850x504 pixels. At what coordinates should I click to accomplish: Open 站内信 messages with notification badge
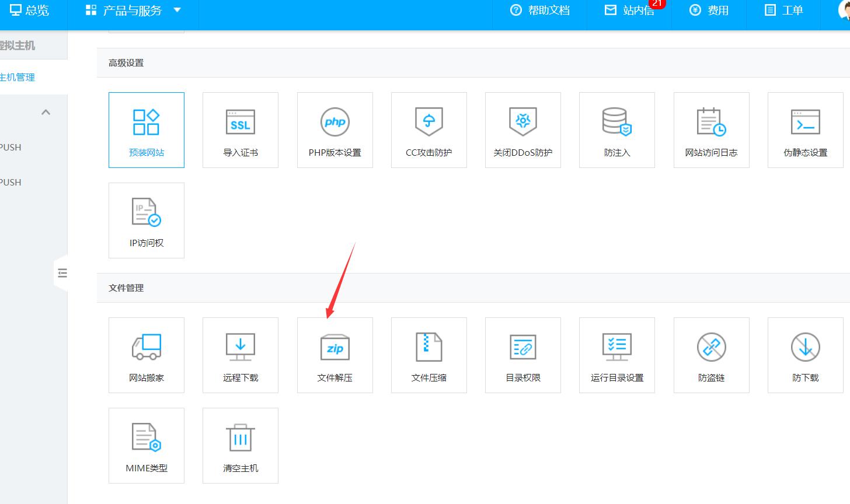(x=629, y=10)
